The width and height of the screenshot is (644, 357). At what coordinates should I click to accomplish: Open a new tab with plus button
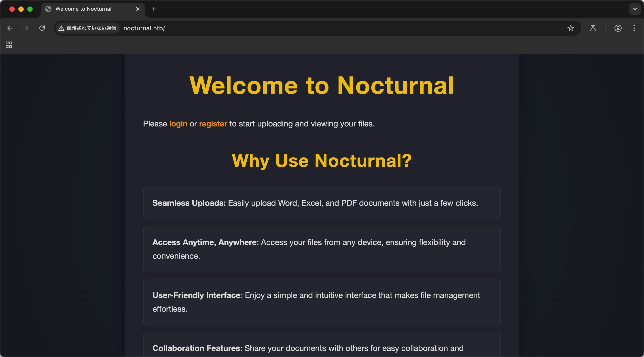[x=154, y=9]
